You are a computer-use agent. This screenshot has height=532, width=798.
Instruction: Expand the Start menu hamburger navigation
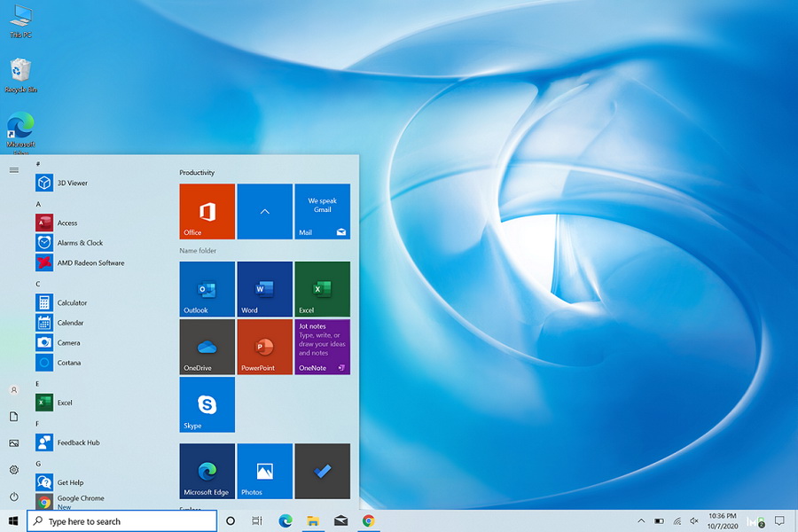pos(14,170)
